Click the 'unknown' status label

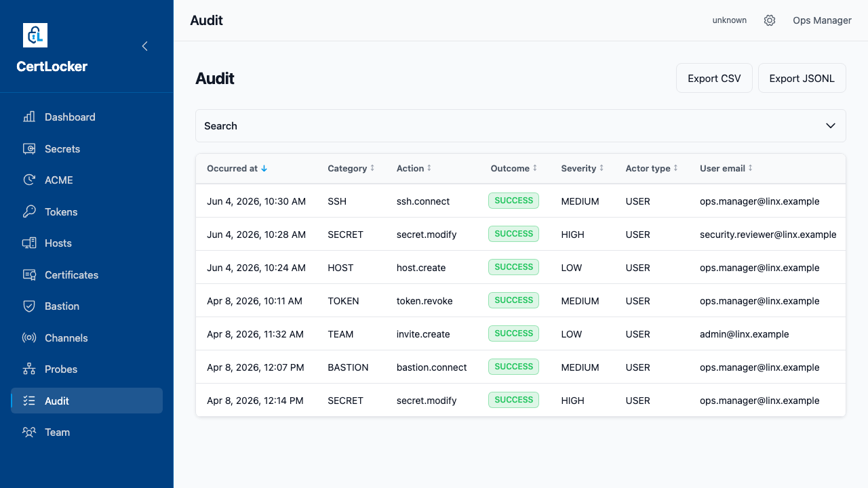[x=730, y=20]
